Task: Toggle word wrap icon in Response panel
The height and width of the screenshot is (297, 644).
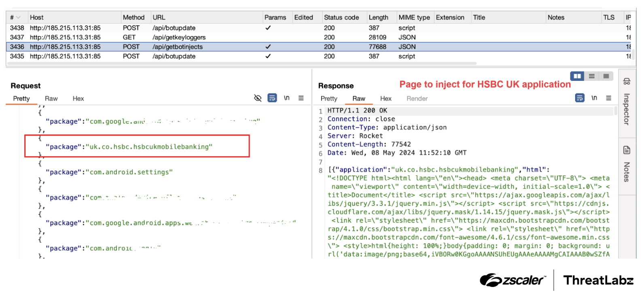Action: (x=580, y=98)
